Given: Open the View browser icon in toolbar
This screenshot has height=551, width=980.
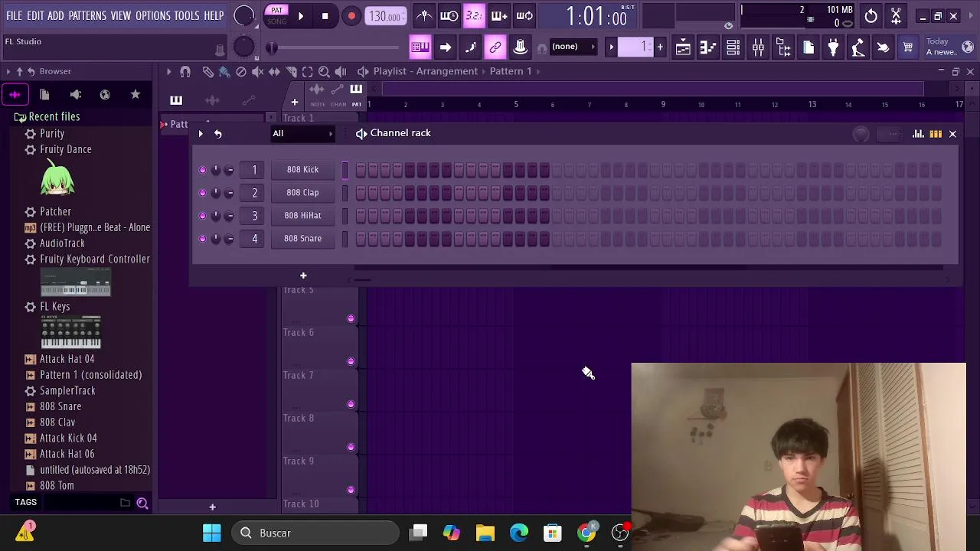Looking at the screenshot, I should tap(783, 48).
